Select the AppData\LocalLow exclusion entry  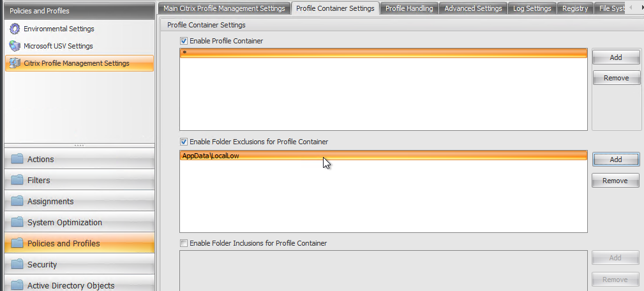(383, 156)
